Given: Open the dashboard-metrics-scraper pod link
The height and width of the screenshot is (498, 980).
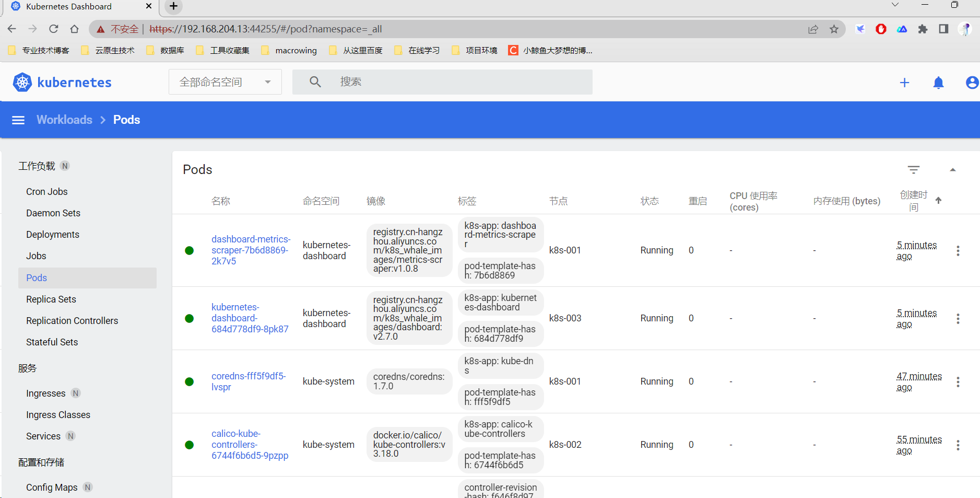Looking at the screenshot, I should pos(251,250).
